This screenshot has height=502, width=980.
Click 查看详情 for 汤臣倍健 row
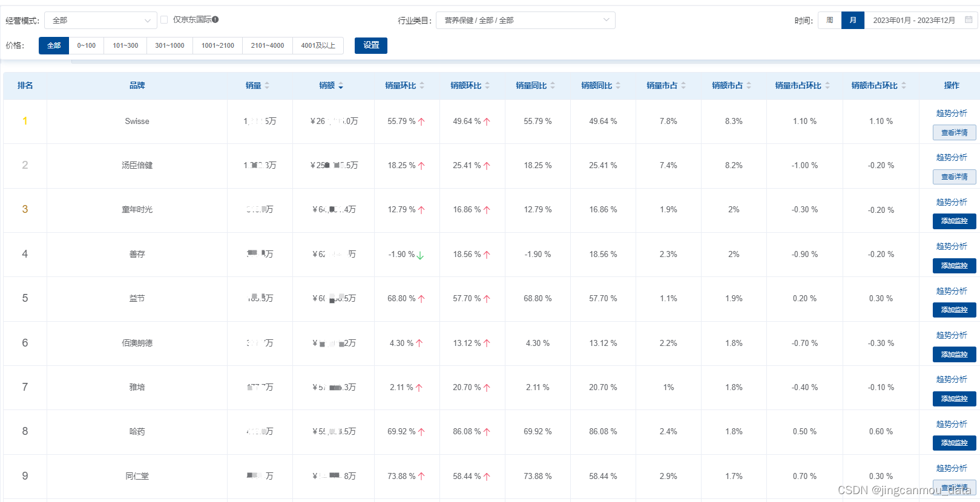[x=955, y=177]
